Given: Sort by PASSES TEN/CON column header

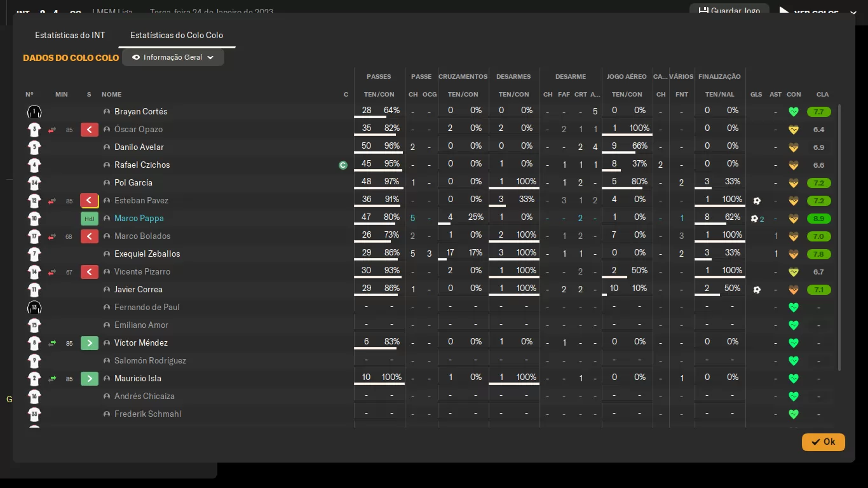Looking at the screenshot, I should (379, 95).
